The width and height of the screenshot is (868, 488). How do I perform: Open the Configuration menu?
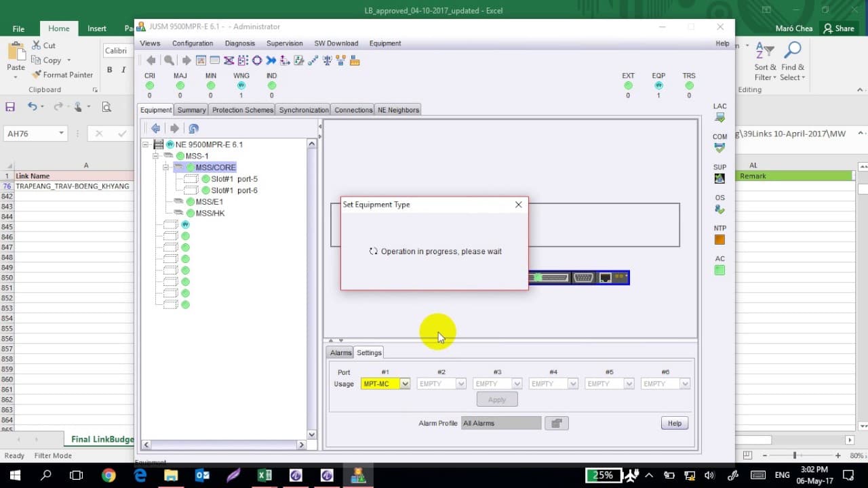pyautogui.click(x=193, y=43)
